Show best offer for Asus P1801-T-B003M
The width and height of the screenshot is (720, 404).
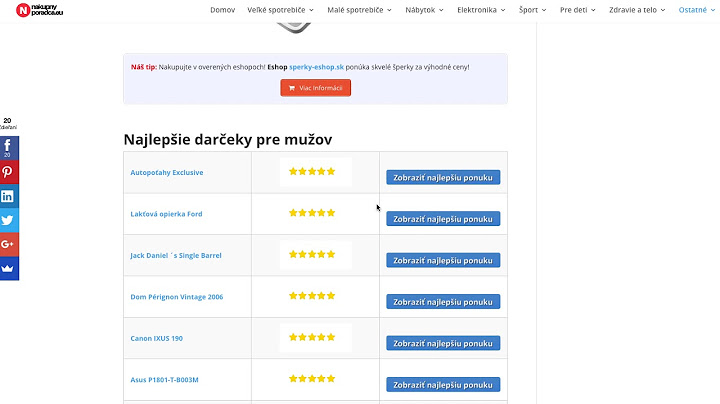click(443, 385)
